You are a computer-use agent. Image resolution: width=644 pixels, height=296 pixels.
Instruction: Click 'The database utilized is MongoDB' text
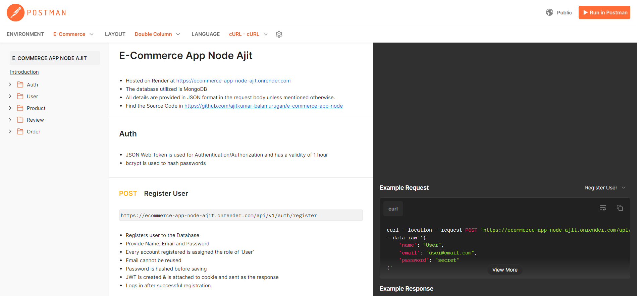[x=166, y=89]
